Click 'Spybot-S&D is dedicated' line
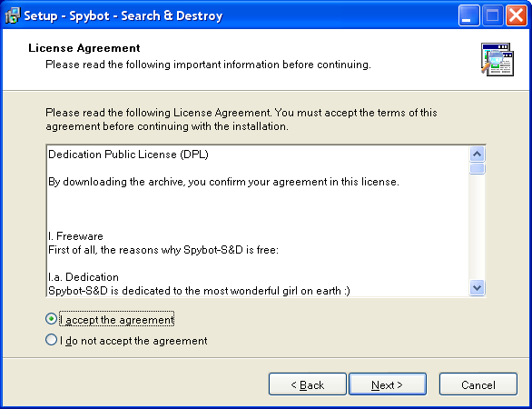Image resolution: width=532 pixels, height=409 pixels. tap(199, 291)
